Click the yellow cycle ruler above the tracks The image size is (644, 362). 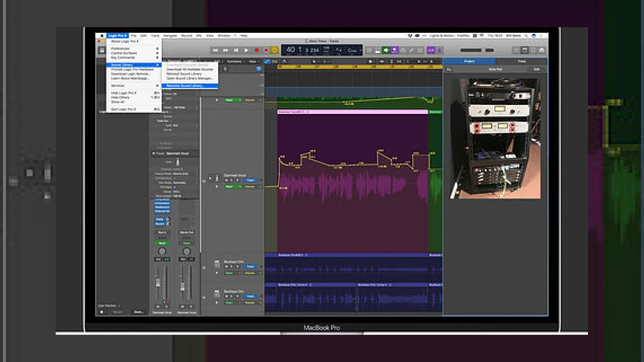(x=360, y=67)
